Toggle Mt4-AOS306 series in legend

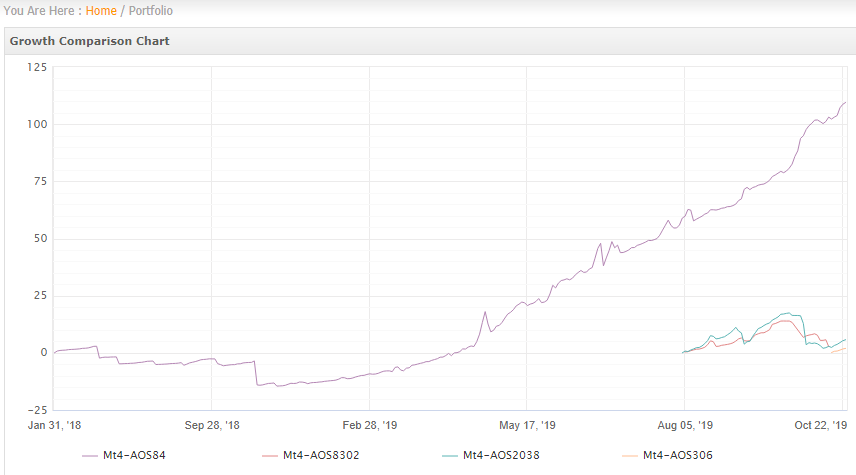(668, 455)
